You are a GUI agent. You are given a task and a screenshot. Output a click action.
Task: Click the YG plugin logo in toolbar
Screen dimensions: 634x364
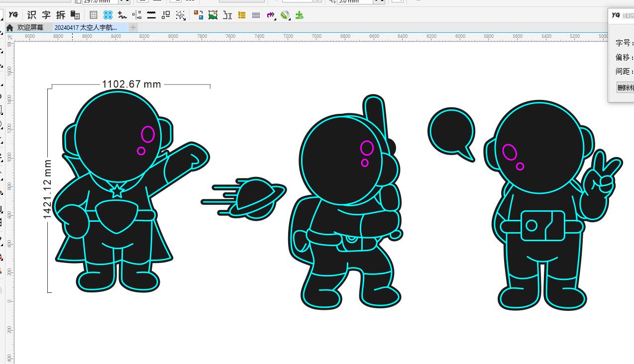[13, 15]
